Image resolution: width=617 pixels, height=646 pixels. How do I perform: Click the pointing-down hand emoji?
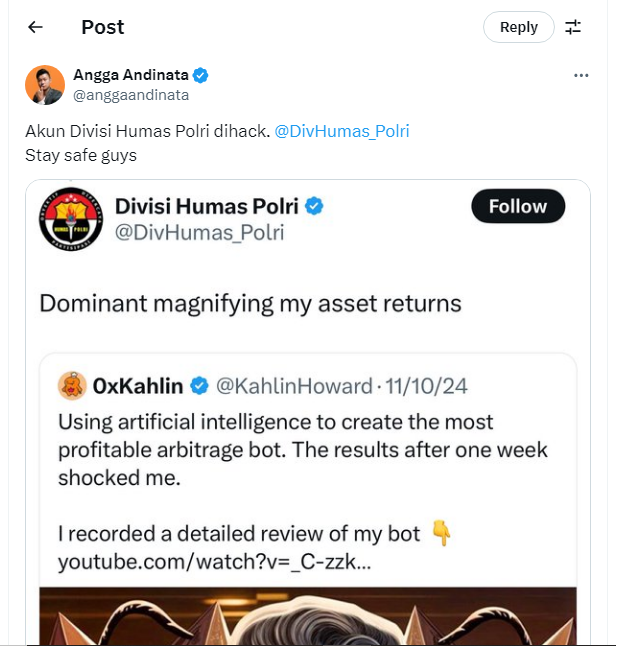pyautogui.click(x=441, y=534)
